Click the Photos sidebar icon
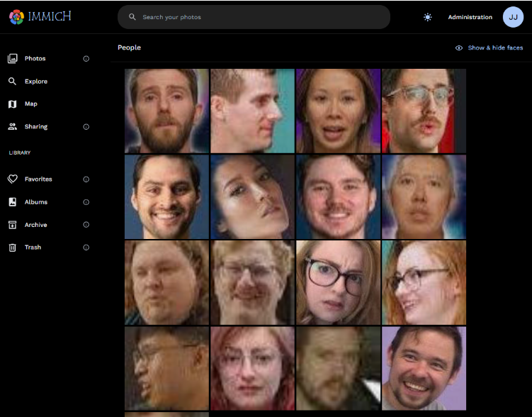The width and height of the screenshot is (532, 417). coord(13,58)
